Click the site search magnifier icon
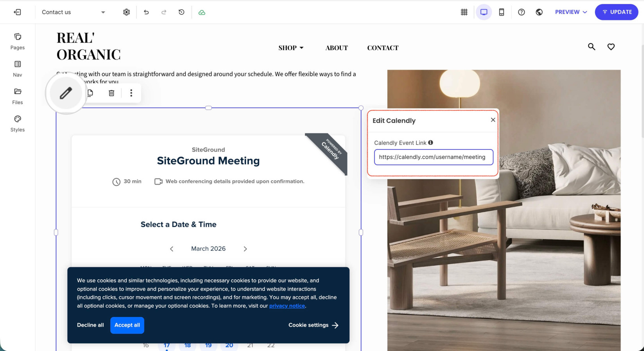This screenshot has width=644, height=351. click(x=592, y=47)
